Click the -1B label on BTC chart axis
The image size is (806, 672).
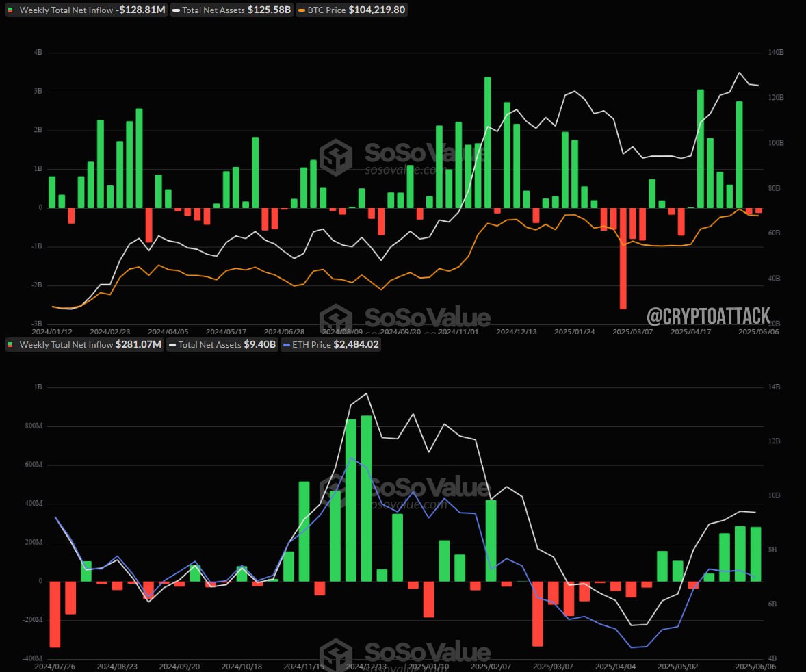(36, 246)
